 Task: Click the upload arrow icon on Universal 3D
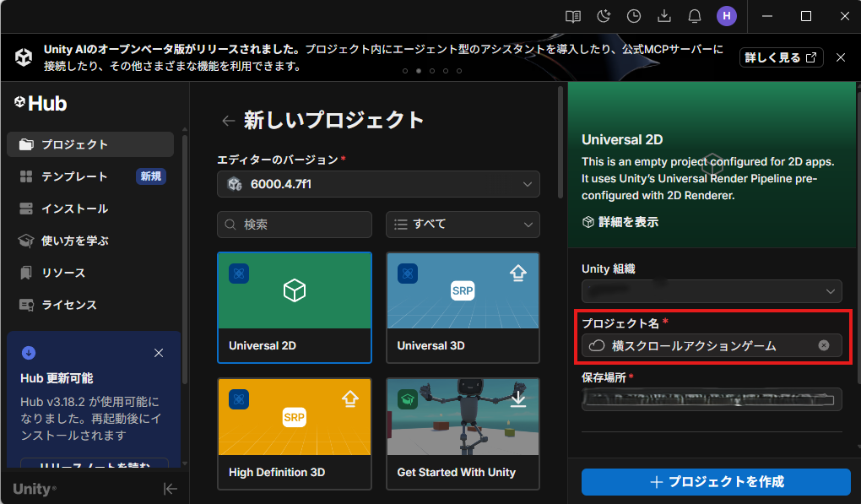(x=517, y=273)
